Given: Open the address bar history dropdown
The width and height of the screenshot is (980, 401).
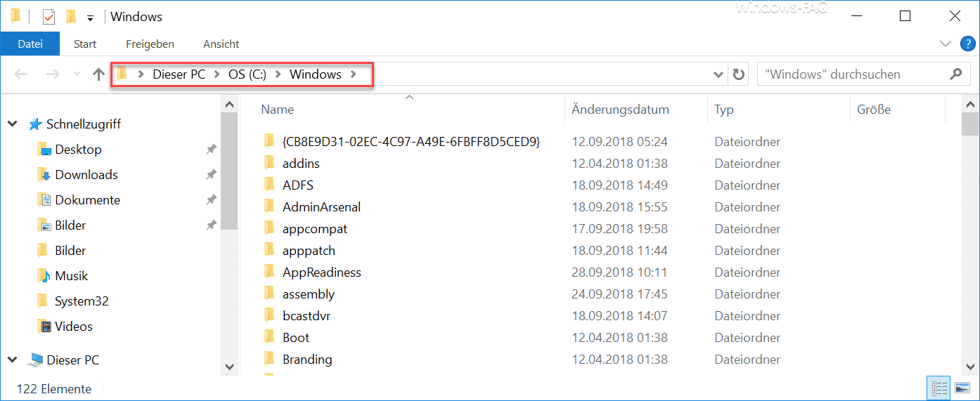Looking at the screenshot, I should [718, 74].
